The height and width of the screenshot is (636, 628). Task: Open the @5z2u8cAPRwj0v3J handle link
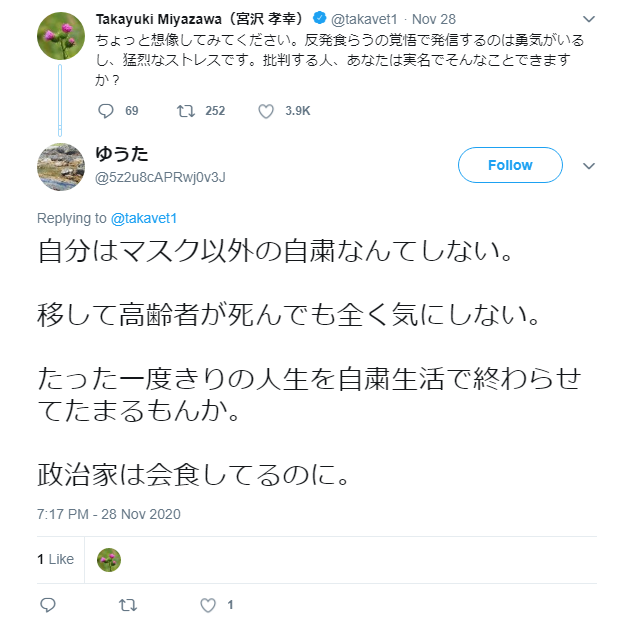tap(160, 177)
